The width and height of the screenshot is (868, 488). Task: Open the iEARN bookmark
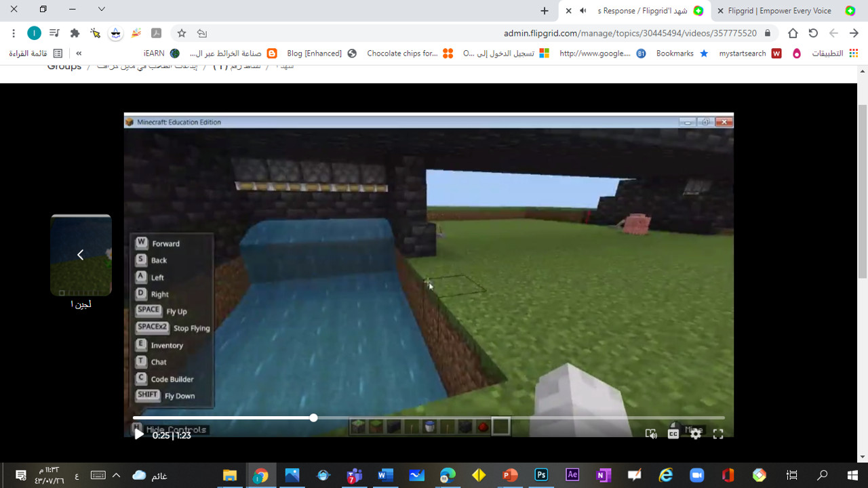(x=161, y=53)
